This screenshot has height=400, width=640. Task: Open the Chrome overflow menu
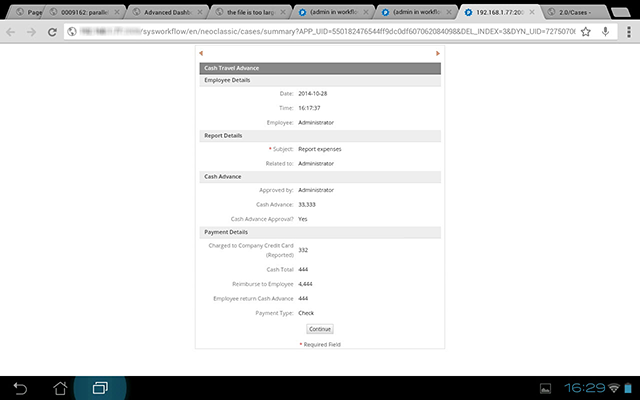[627, 31]
